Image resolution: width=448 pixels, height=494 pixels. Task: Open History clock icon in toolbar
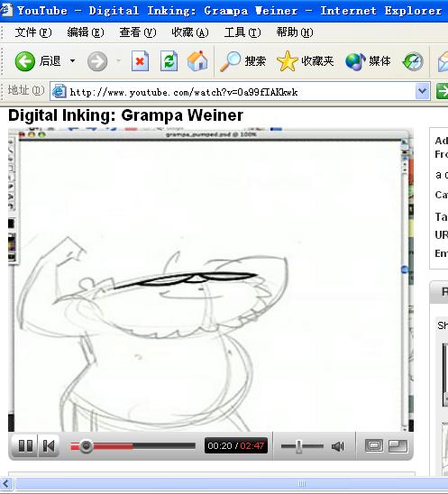click(x=413, y=61)
